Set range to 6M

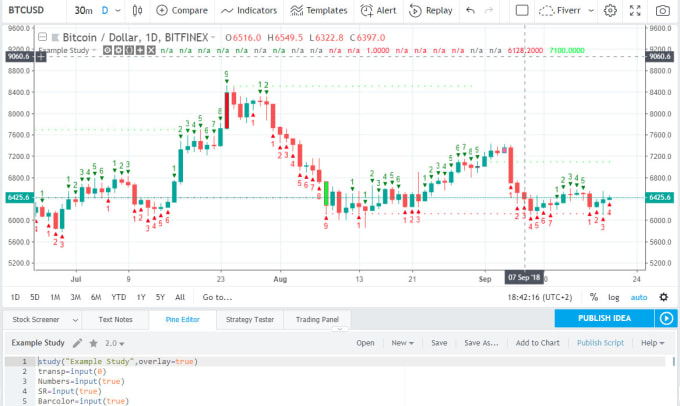pos(96,297)
